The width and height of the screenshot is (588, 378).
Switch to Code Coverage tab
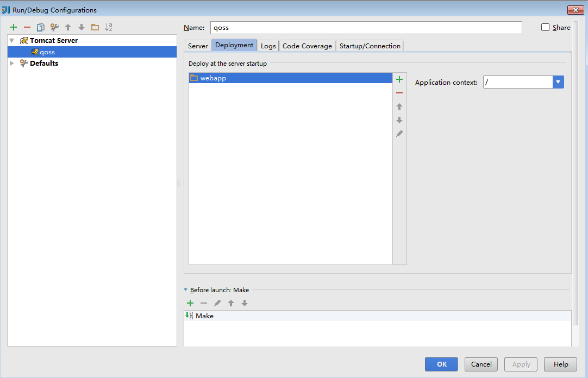[x=307, y=46]
